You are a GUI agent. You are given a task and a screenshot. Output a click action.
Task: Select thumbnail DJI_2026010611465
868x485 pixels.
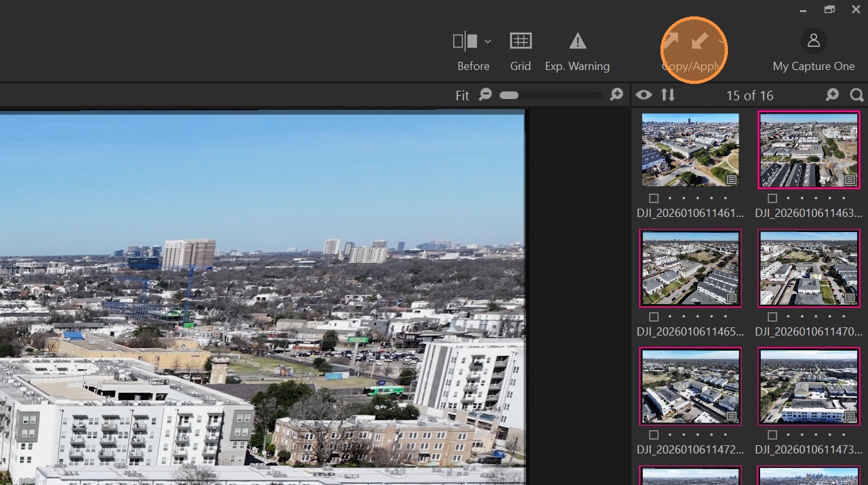pos(690,268)
